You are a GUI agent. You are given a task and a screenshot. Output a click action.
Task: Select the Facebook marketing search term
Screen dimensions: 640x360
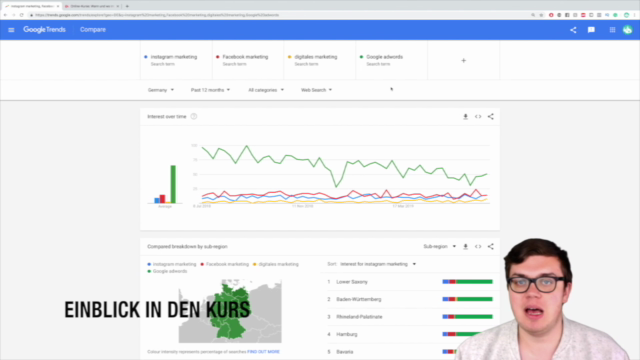pyautogui.click(x=248, y=60)
